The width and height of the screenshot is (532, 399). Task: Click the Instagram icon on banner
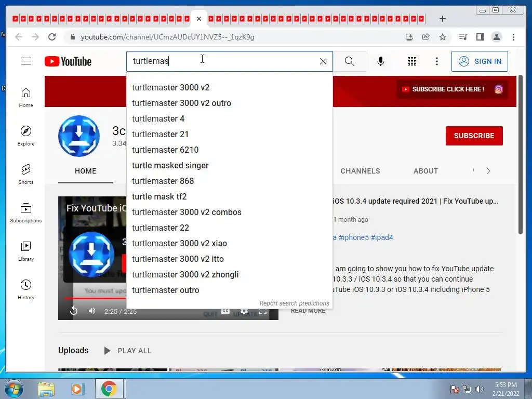498,89
